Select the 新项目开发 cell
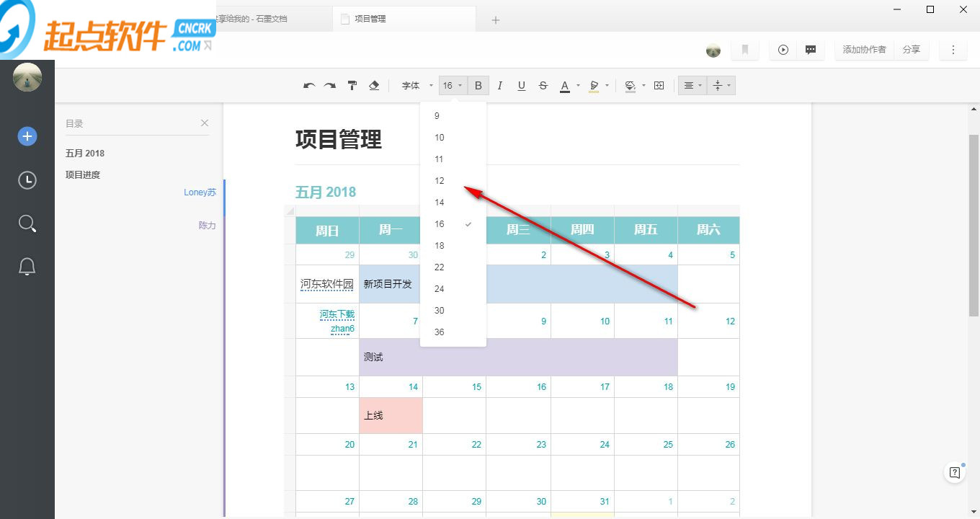 click(x=518, y=284)
